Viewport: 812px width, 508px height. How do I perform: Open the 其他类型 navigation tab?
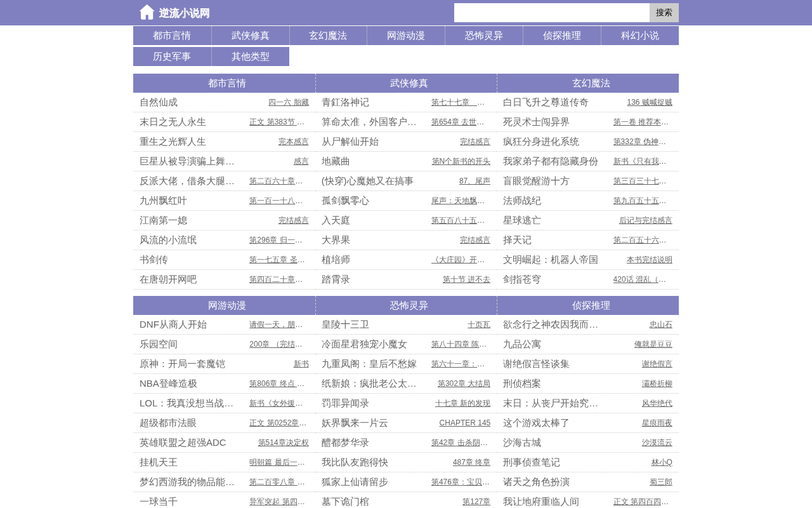pyautogui.click(x=250, y=57)
